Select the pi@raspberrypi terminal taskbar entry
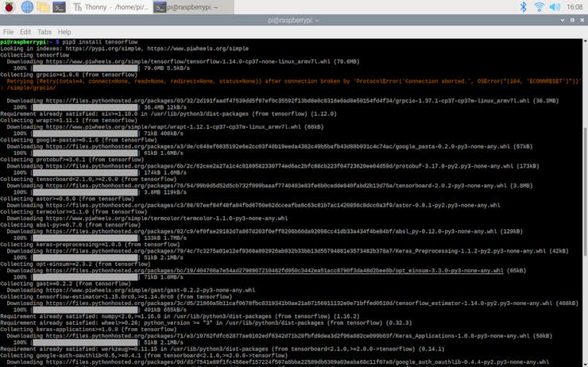Image resolution: width=588 pixels, height=367 pixels. tap(193, 7)
